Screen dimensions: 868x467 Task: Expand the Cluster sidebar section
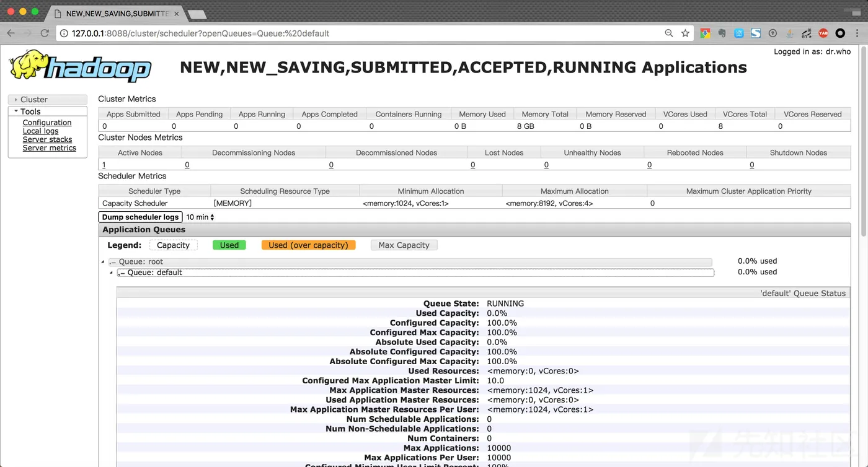coord(48,99)
